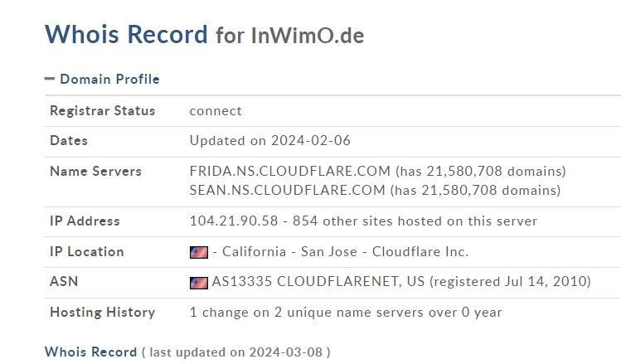Click the 'ASN' row label

pos(64,281)
